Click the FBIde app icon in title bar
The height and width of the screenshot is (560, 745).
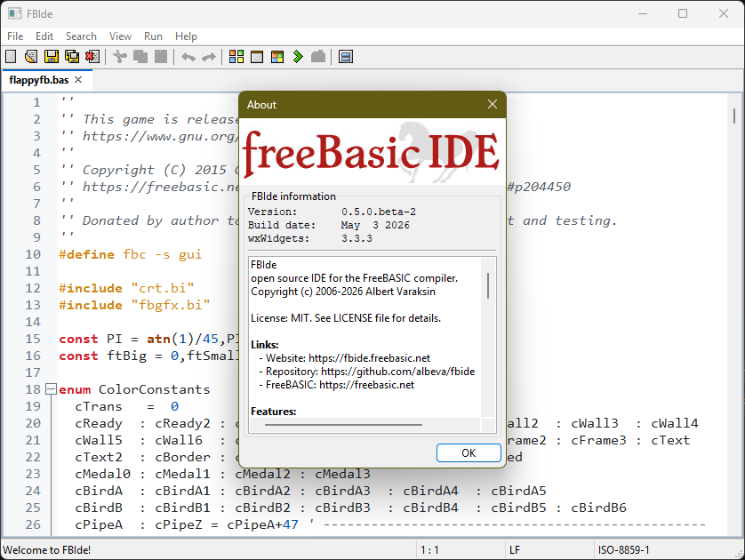coord(15,13)
